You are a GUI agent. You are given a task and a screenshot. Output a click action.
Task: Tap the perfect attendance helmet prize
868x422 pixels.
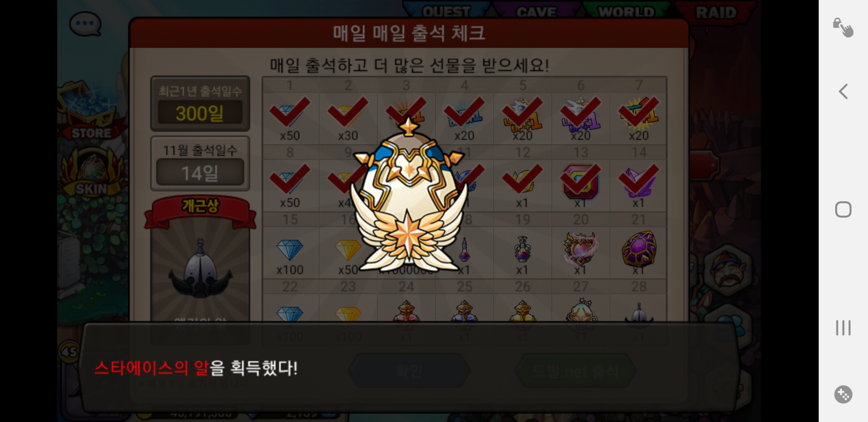(200, 269)
